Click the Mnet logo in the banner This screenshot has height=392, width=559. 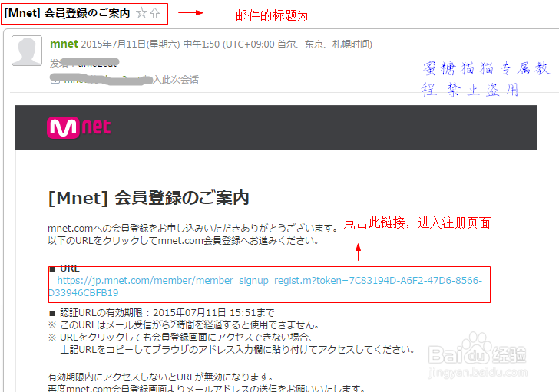click(79, 127)
